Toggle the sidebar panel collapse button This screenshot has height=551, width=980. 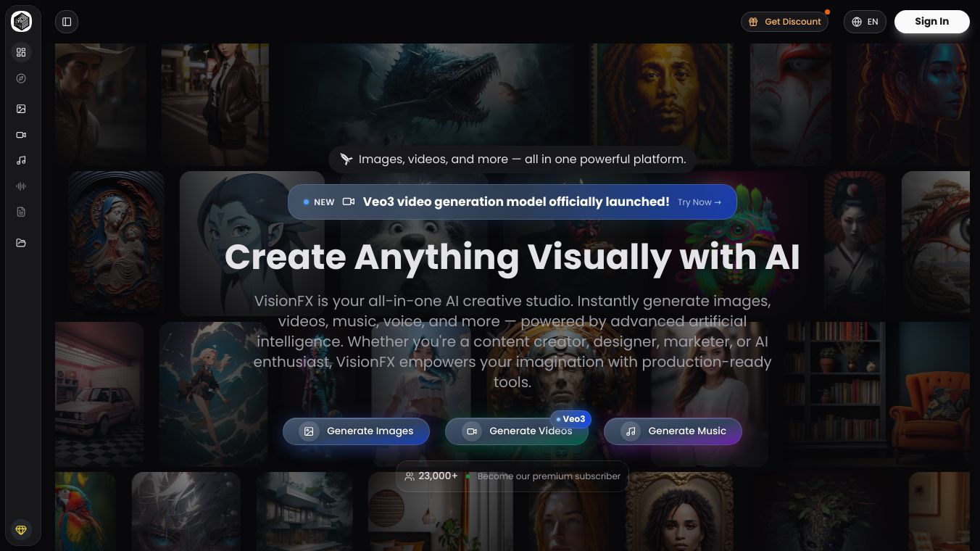coord(67,22)
